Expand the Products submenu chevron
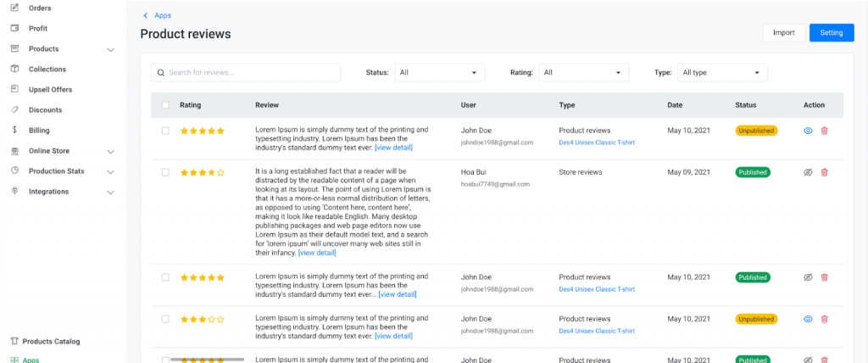 click(111, 50)
